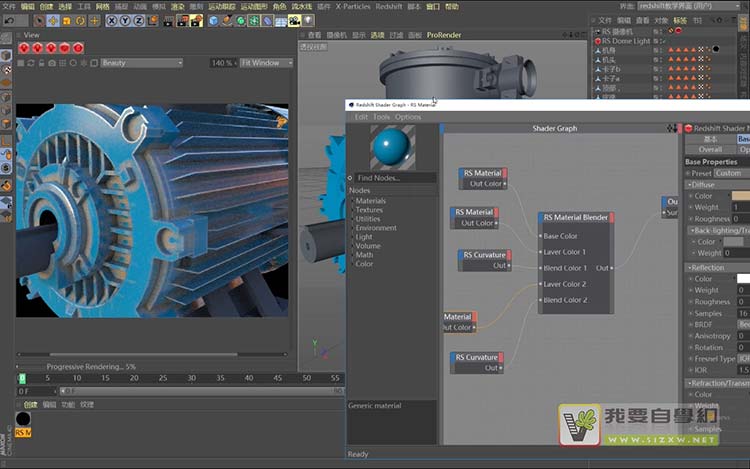Click the refresh icon in RenderView toolbar
Image resolution: width=750 pixels, height=469 pixels.
tap(31, 63)
